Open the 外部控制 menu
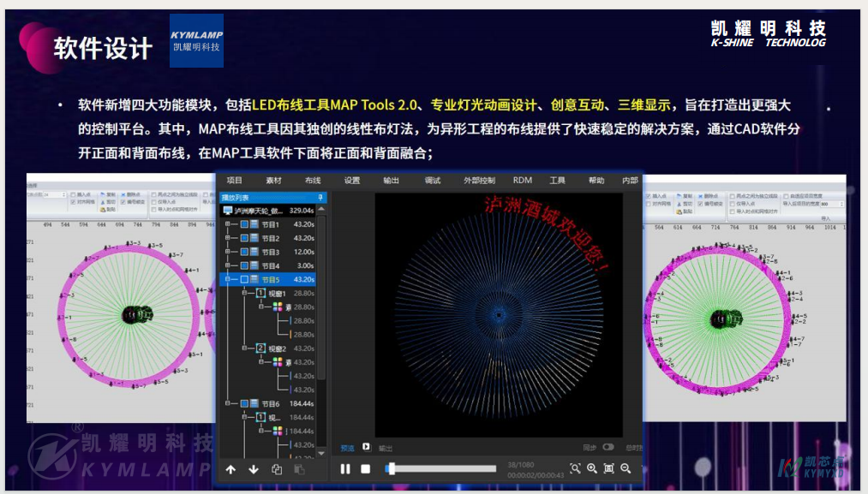The height and width of the screenshot is (494, 868). (x=479, y=181)
